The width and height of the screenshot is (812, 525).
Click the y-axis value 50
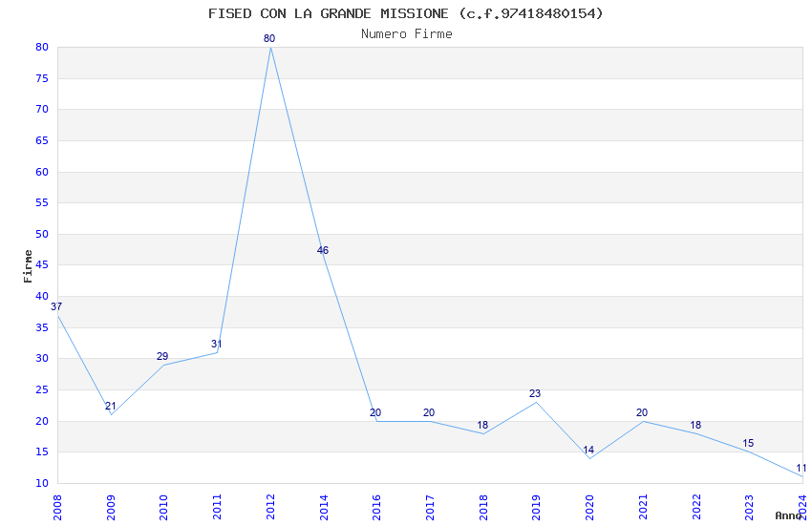pyautogui.click(x=42, y=234)
